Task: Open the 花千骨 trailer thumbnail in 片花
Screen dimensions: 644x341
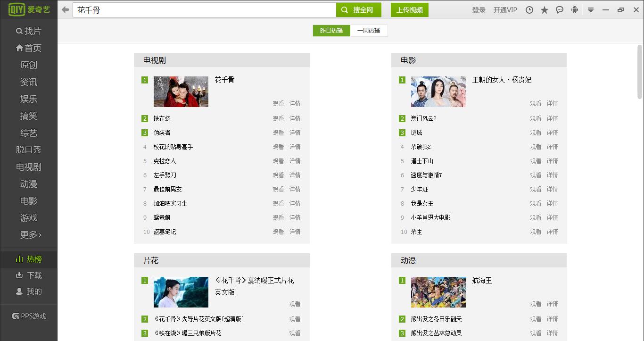Action: pos(181,292)
